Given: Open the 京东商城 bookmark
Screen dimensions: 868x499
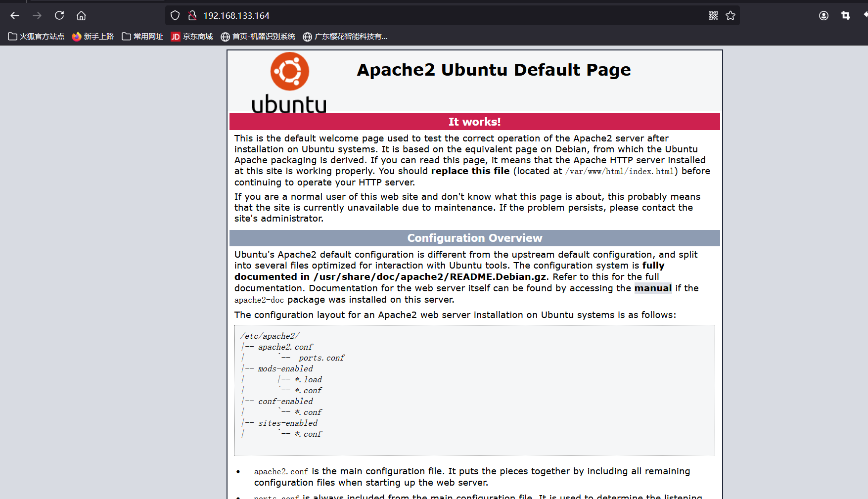Looking at the screenshot, I should 192,37.
